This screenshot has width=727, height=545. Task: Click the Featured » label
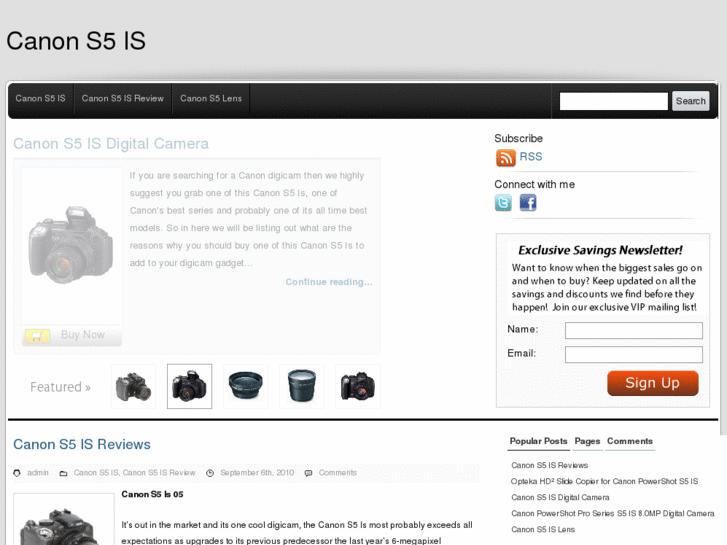60,387
